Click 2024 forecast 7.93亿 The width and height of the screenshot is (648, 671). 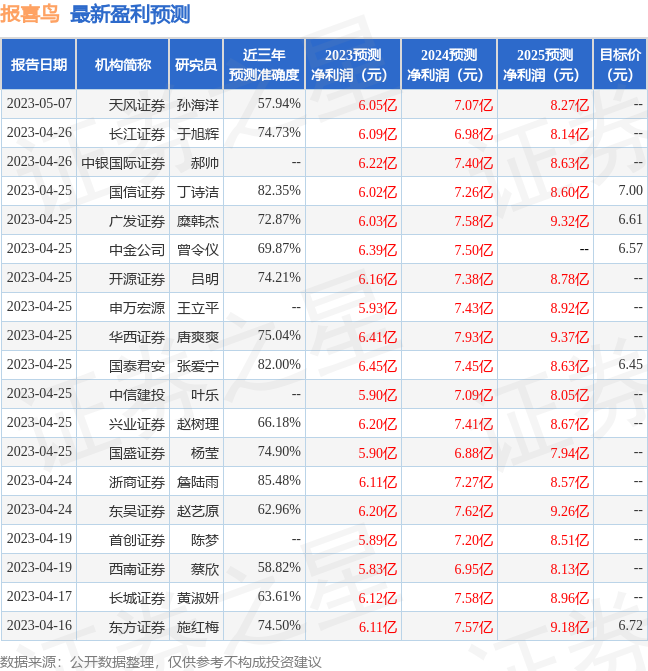(473, 337)
